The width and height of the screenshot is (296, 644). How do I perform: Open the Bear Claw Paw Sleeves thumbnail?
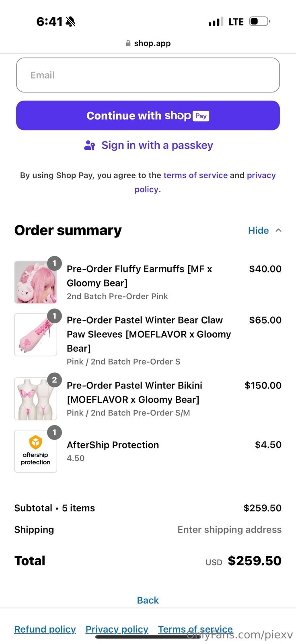35,335
